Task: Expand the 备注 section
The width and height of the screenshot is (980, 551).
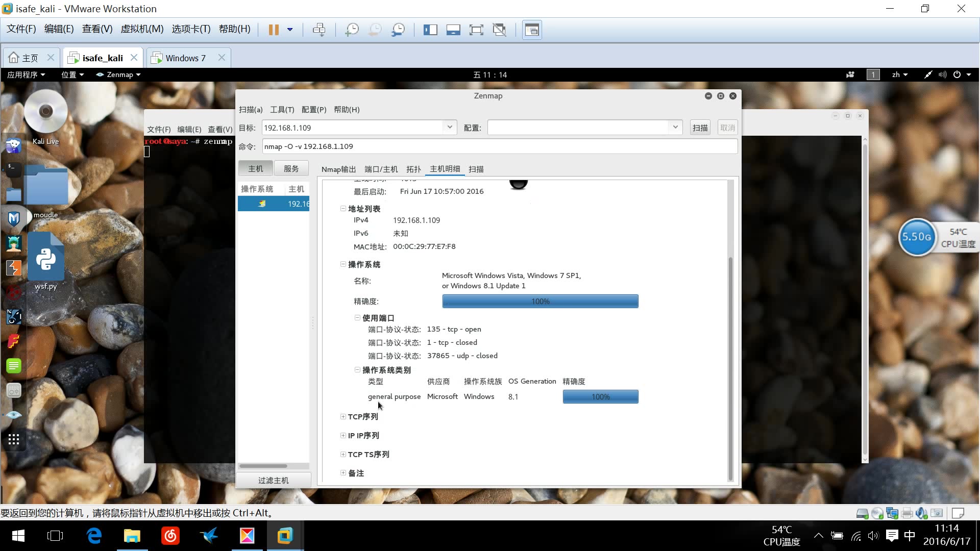Action: click(343, 473)
